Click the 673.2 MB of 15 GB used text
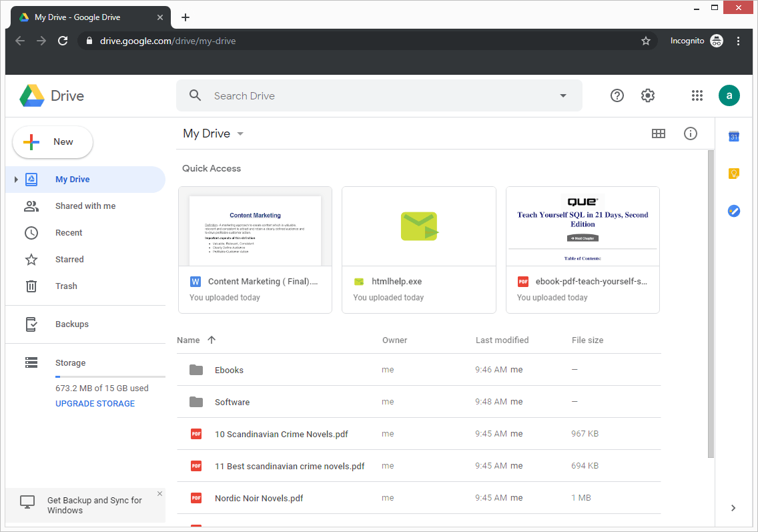 coord(102,388)
